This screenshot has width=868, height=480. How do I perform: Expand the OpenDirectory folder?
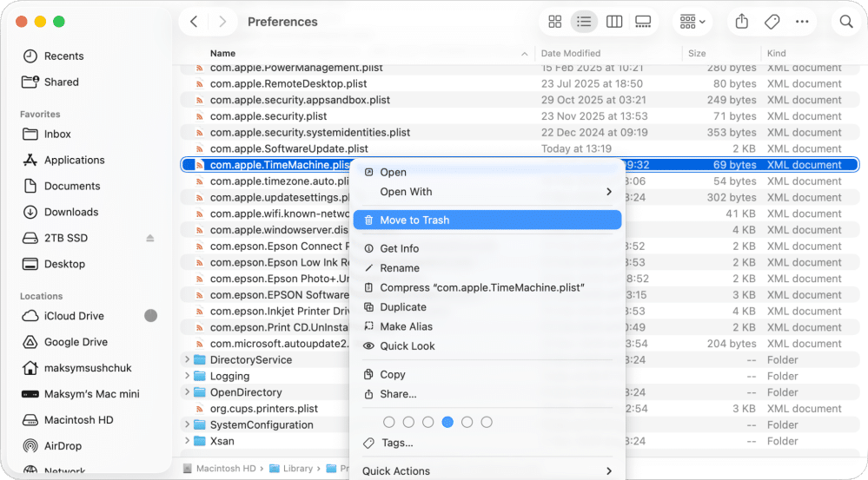187,392
